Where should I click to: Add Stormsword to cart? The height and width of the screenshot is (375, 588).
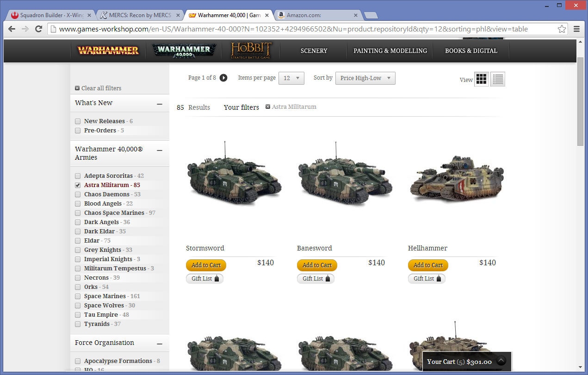(206, 265)
